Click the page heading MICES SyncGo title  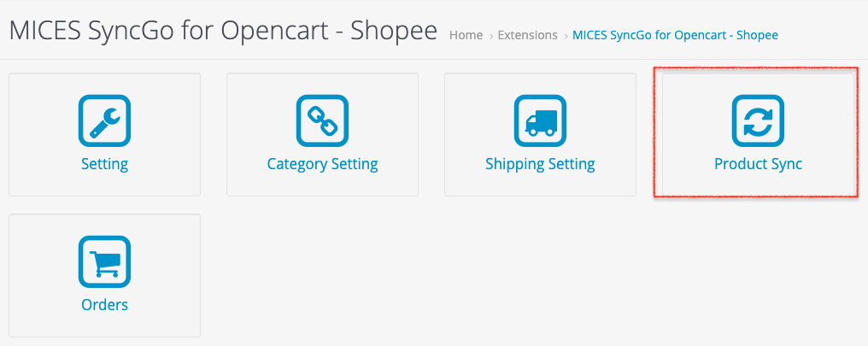(222, 32)
